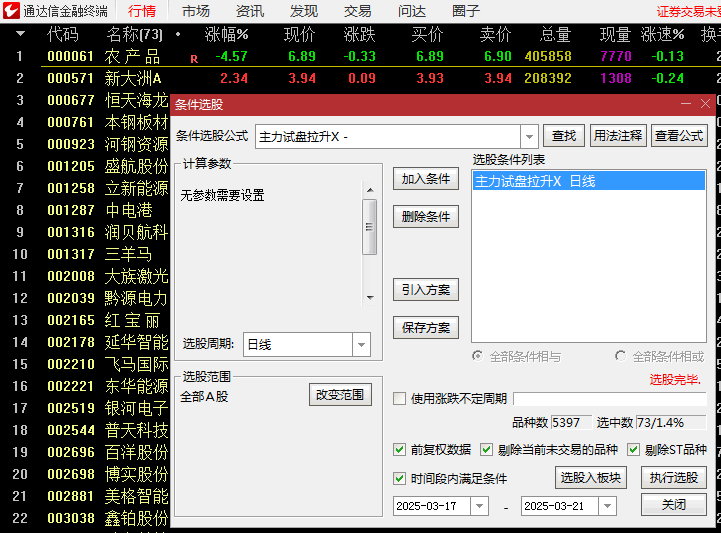Click the 选股入板块 button
The height and width of the screenshot is (533, 721).
tap(591, 478)
